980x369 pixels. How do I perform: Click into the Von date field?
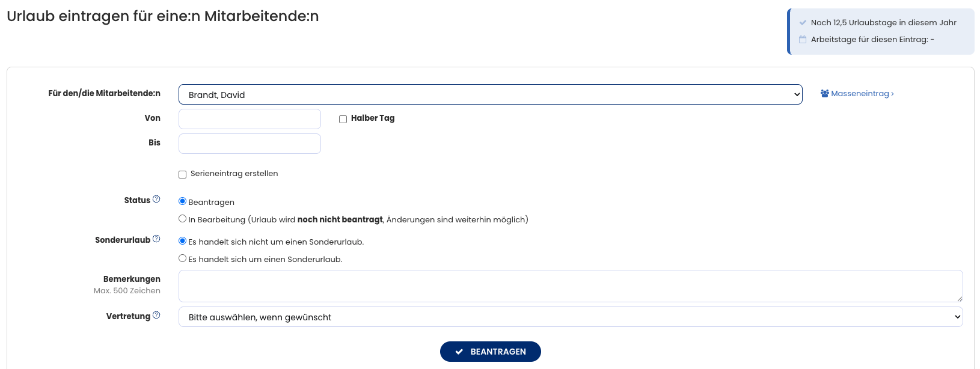250,119
